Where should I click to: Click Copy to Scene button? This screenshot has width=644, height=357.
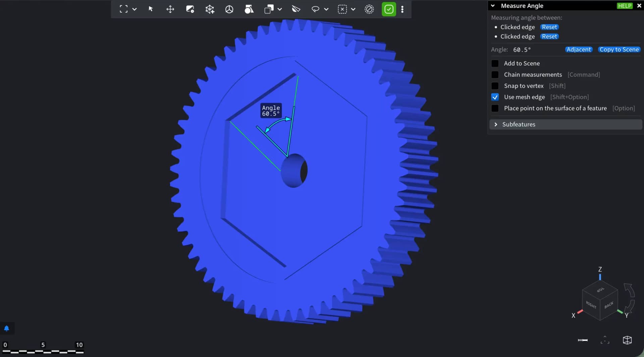pos(619,49)
